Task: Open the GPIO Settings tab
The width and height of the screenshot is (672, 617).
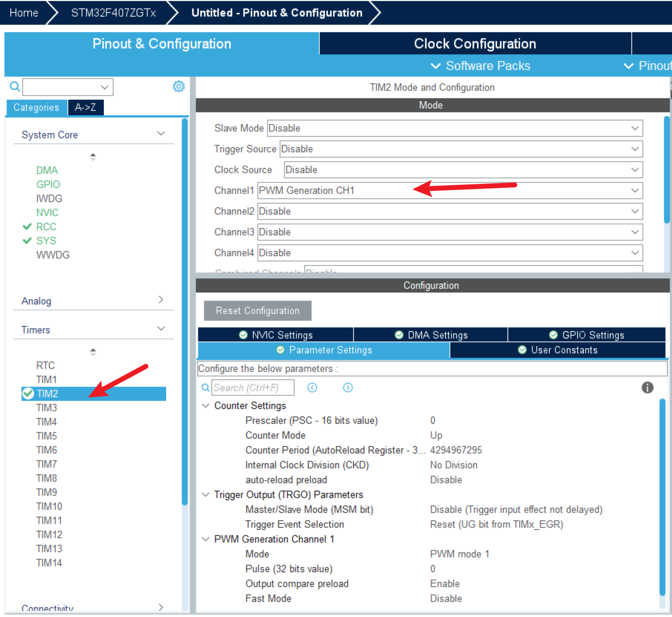Action: (x=587, y=335)
